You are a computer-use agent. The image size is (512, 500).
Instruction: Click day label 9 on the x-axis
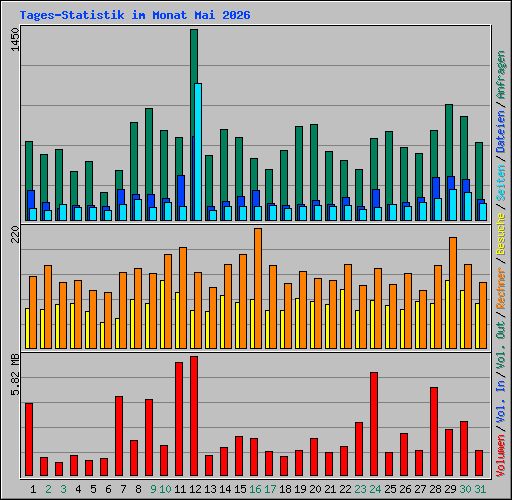pos(153,489)
